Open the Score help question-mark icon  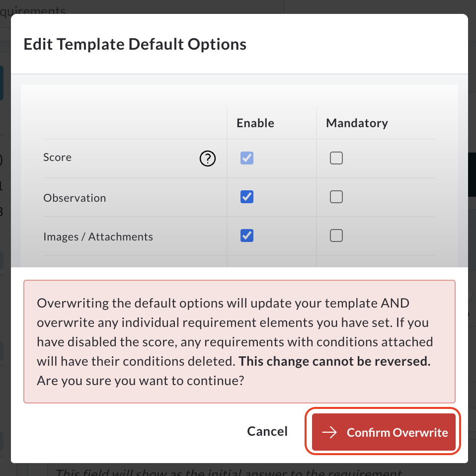[x=208, y=158]
